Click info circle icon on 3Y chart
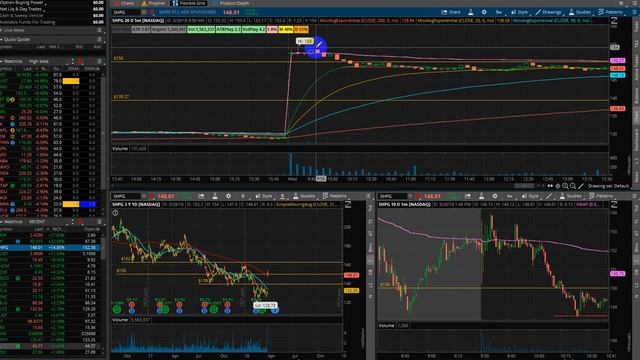Image resolution: width=640 pixels, height=360 pixels. tap(115, 213)
